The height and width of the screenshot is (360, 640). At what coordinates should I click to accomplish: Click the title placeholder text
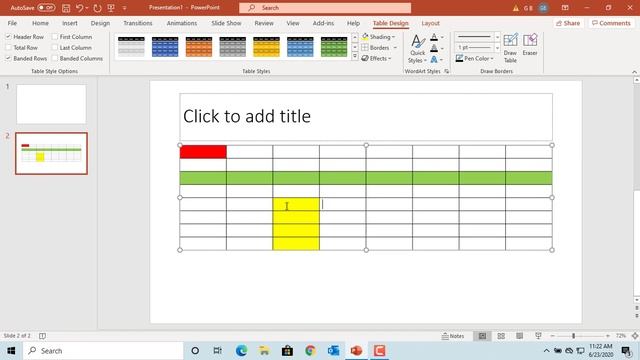point(247,116)
